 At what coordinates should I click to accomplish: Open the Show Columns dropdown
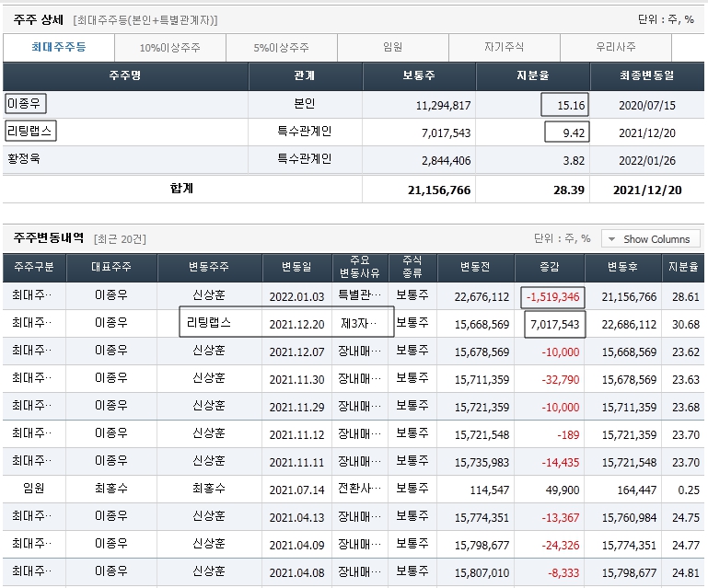click(x=650, y=238)
